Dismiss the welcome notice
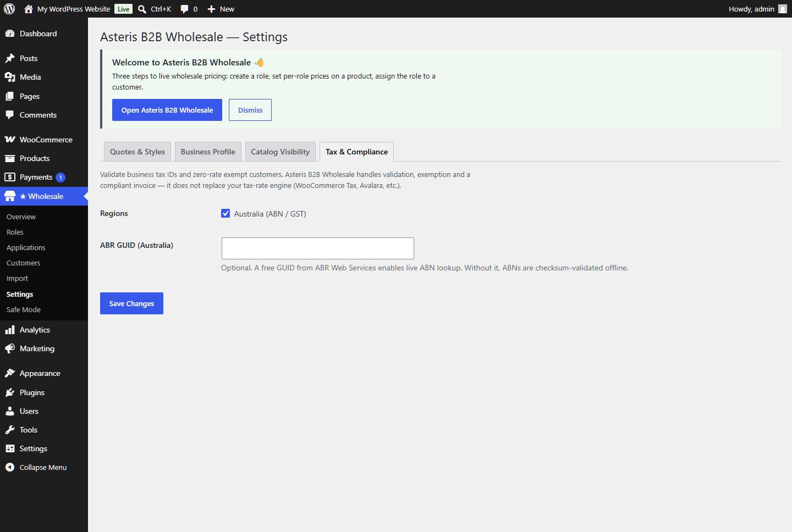The height and width of the screenshot is (532, 792). (x=250, y=110)
